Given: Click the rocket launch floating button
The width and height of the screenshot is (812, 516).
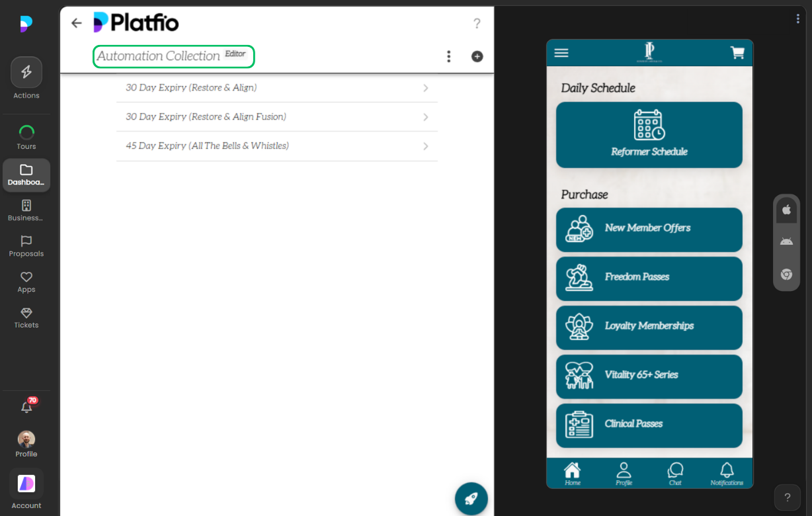Looking at the screenshot, I should coord(471,499).
